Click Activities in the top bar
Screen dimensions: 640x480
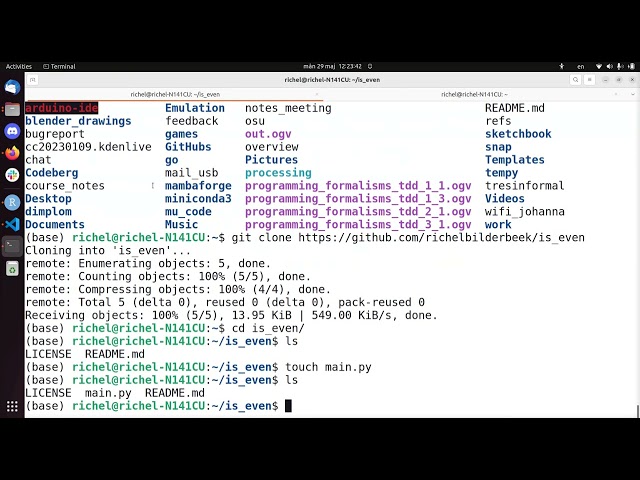[x=18, y=66]
